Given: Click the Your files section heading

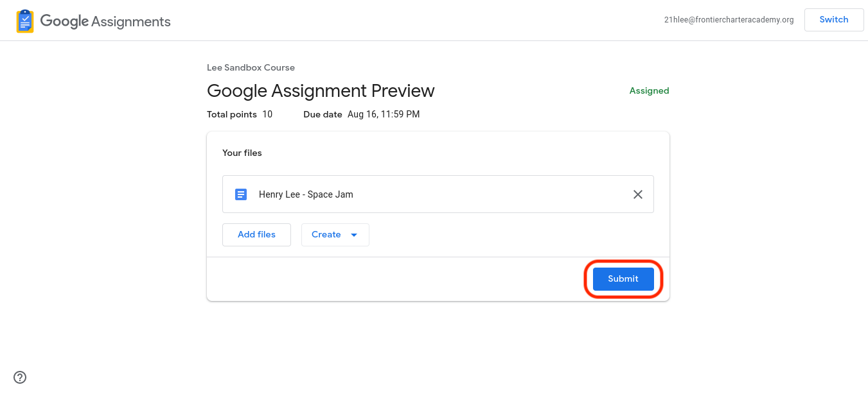Looking at the screenshot, I should pos(242,153).
